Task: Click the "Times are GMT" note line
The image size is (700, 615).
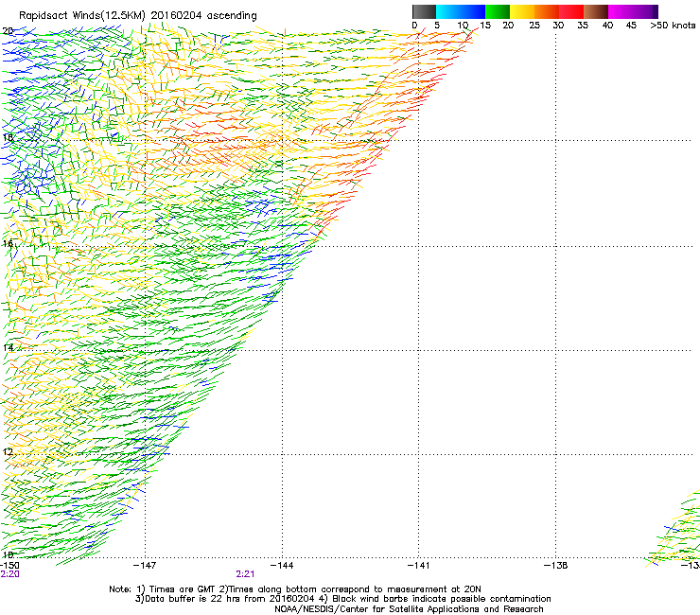Action: tap(294, 589)
